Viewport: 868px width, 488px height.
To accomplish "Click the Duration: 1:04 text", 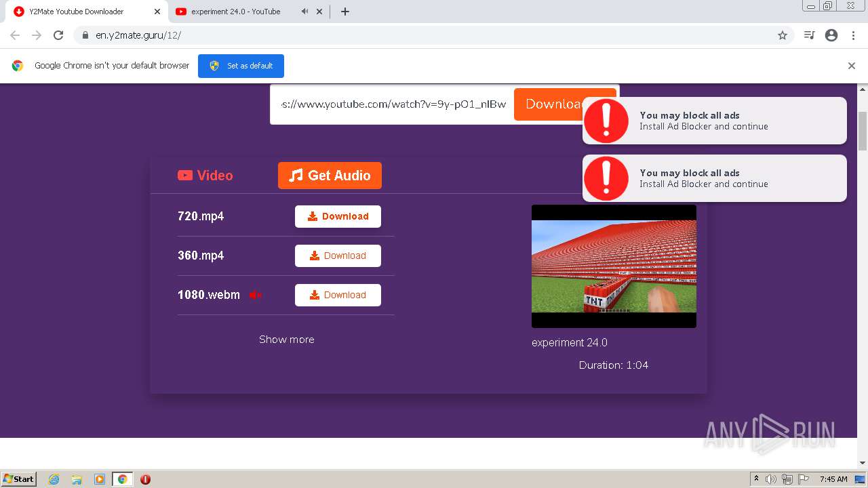I will click(614, 365).
